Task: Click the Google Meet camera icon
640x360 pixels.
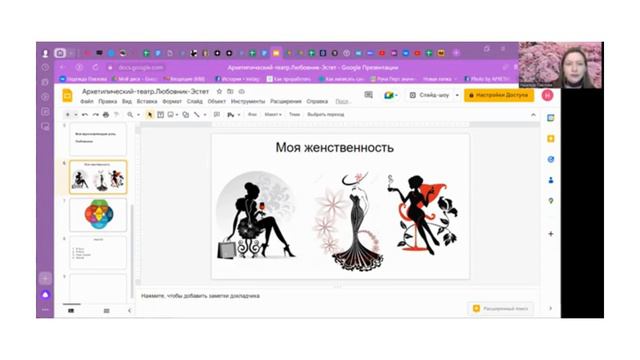Action: [x=389, y=95]
